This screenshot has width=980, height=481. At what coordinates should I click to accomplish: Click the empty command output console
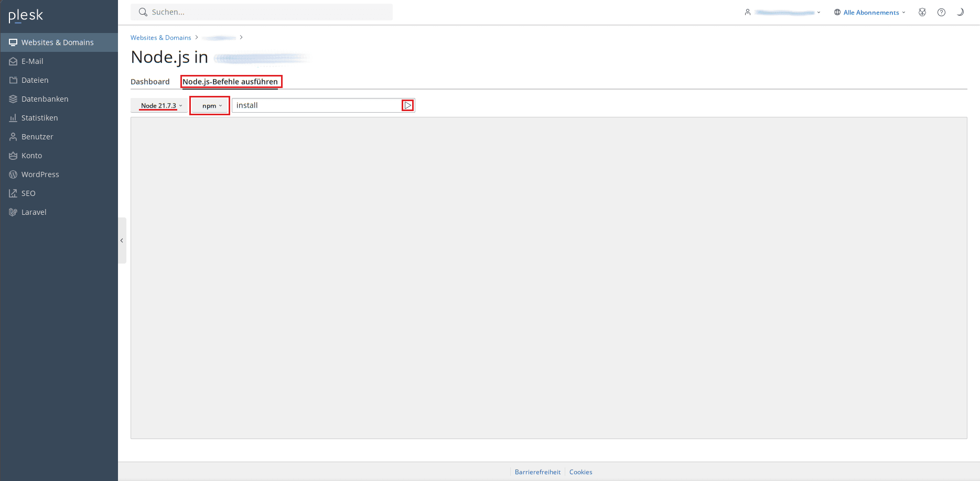pos(548,278)
